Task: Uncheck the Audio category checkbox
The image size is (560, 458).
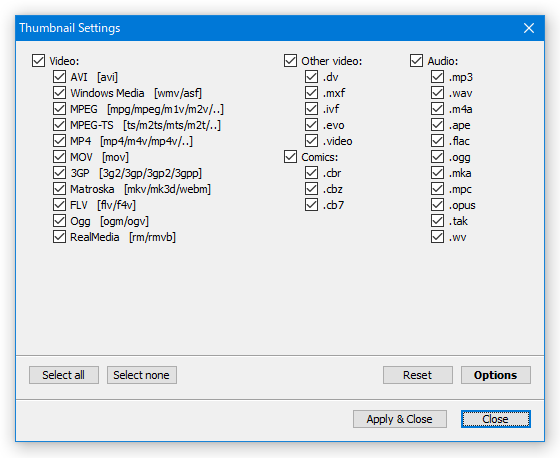Action: [416, 61]
